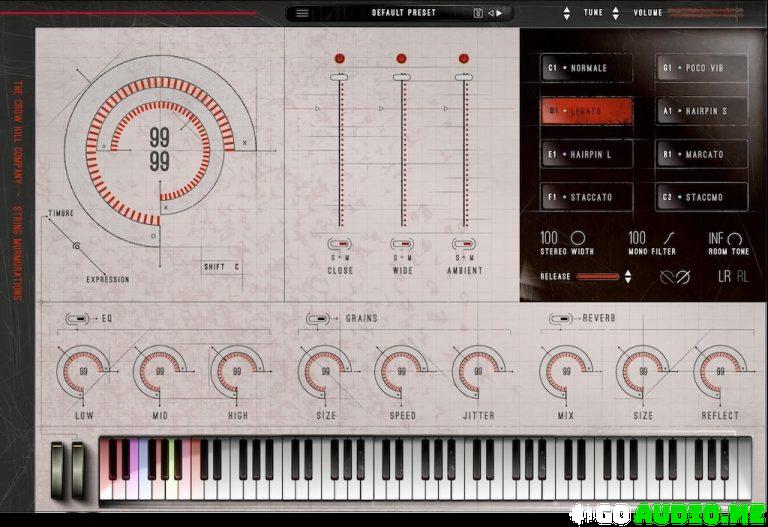Click the stepper arrows left of Tune
Screen dimensions: 768x527
tap(567, 13)
